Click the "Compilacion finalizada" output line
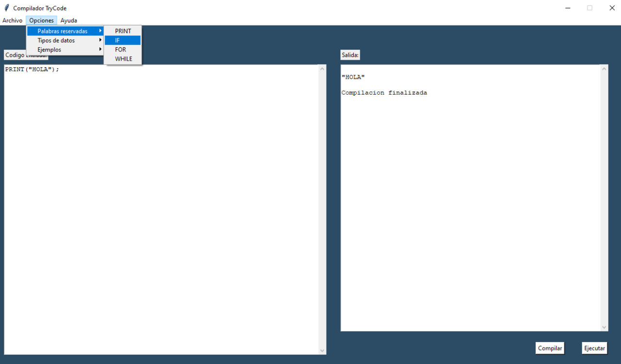Screen dimensions: 621x364 [x=384, y=93]
